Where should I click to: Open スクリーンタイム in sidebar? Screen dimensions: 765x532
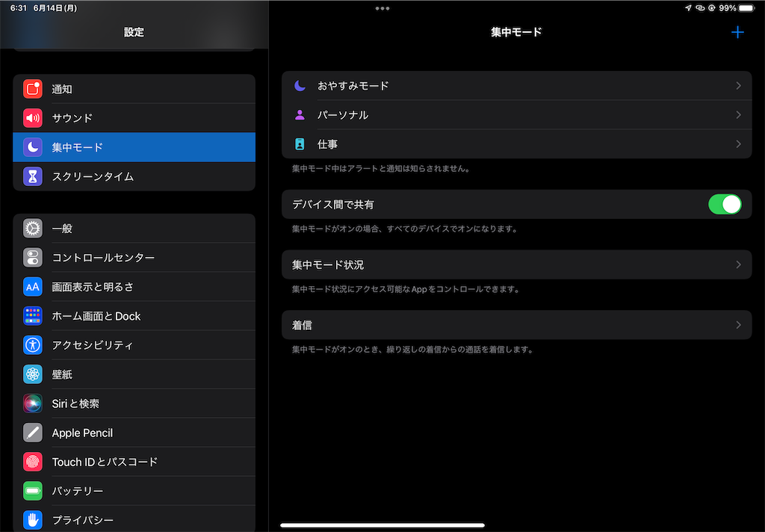134,176
